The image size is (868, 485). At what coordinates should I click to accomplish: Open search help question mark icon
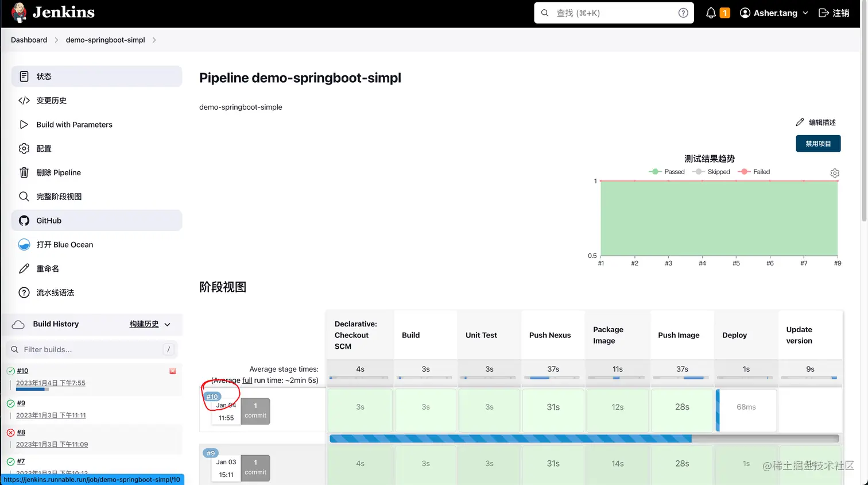(x=683, y=13)
